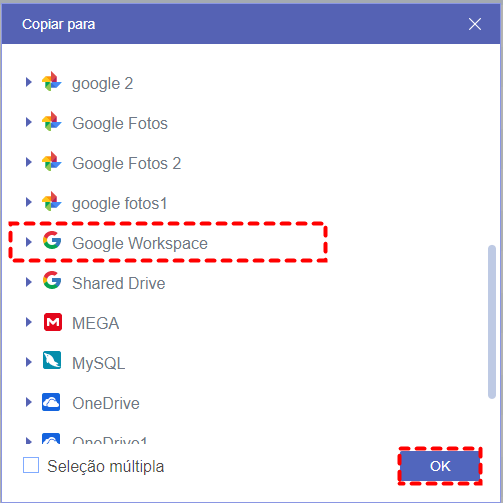Expand the Google Workspace node arrow

pos(29,242)
